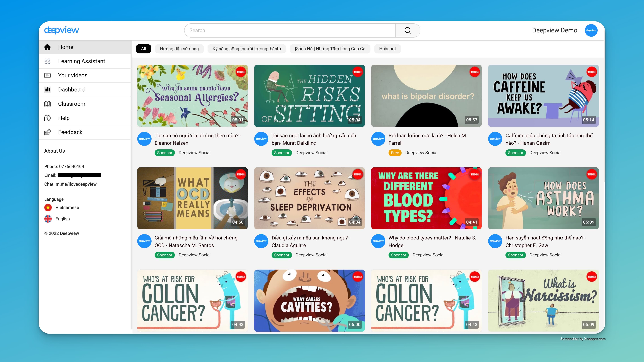Click channel avatar beside OCD video
The height and width of the screenshot is (362, 644).
click(144, 241)
